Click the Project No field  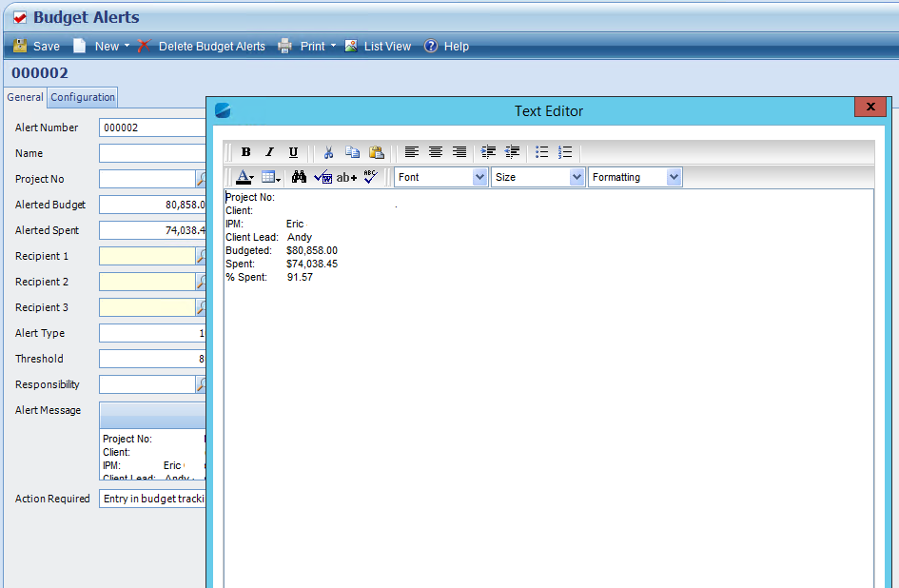(x=147, y=179)
